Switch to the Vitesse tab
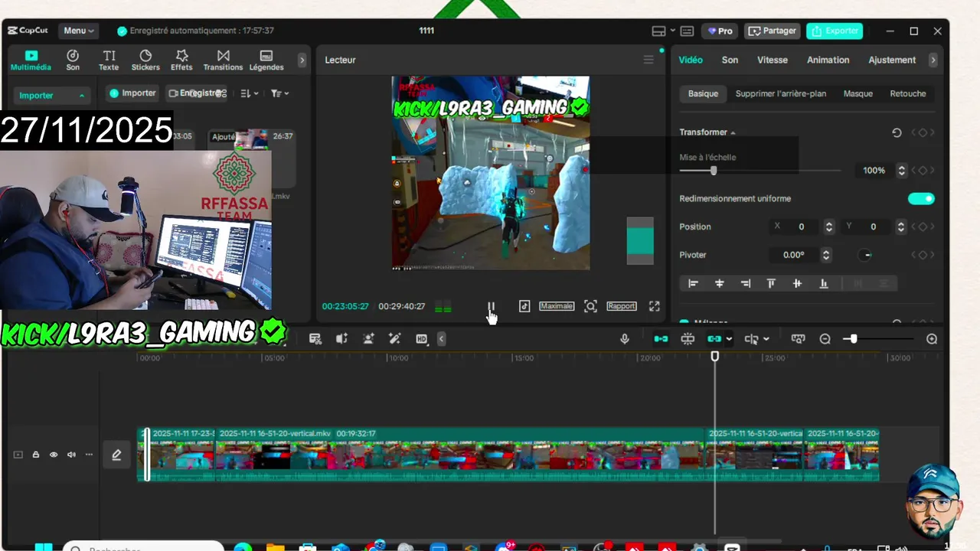980x551 pixels. pos(773,60)
